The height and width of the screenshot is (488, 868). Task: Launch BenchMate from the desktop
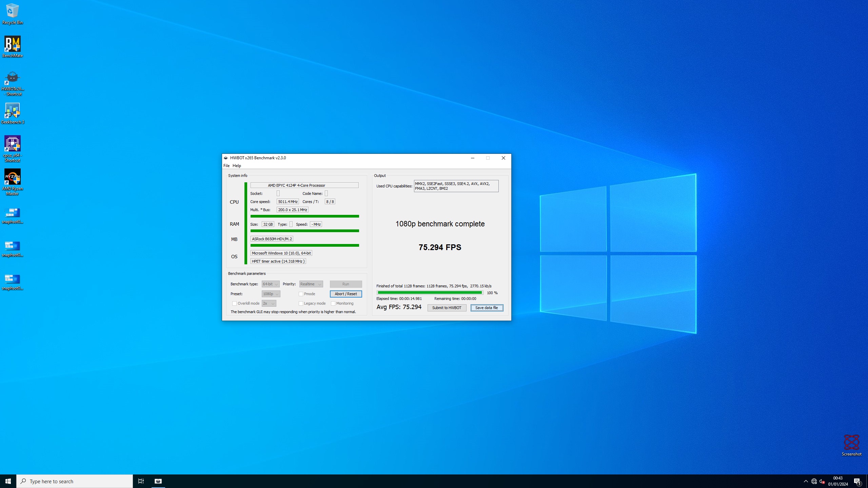(x=12, y=47)
